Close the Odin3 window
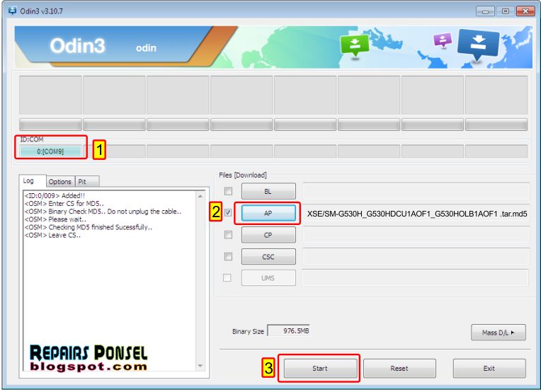Screen dimensions: 541x392 point(525,11)
